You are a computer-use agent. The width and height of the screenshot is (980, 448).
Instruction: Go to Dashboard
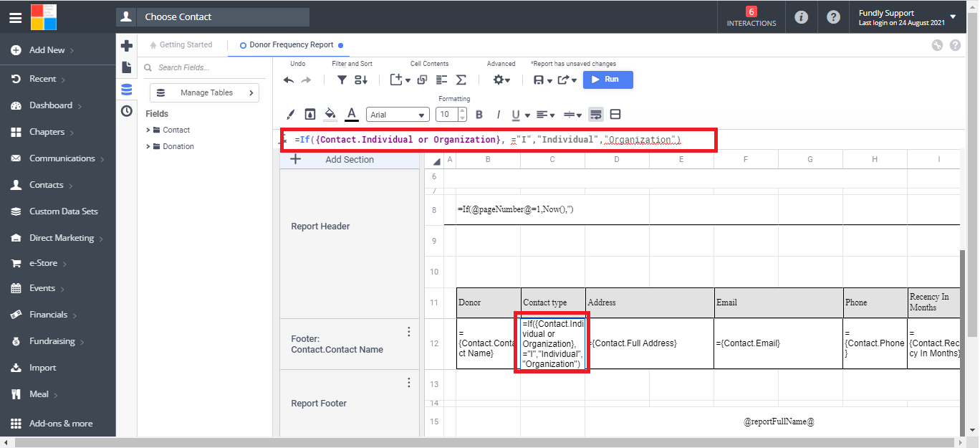coord(50,105)
